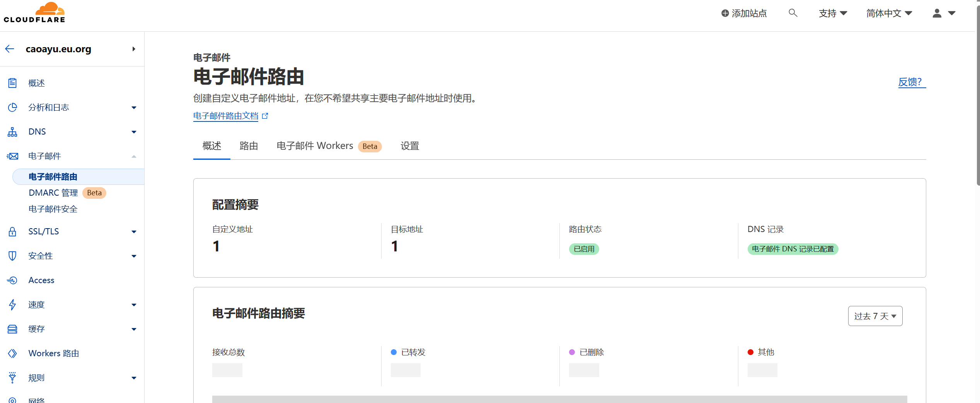Click the blue 已转发 legend dot
The height and width of the screenshot is (403, 980).
(x=394, y=352)
